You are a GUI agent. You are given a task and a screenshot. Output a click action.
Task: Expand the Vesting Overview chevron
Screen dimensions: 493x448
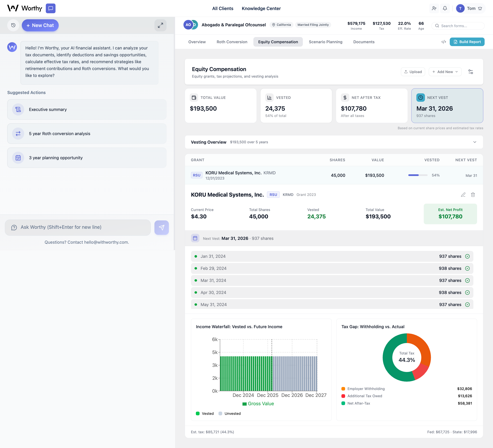click(475, 142)
